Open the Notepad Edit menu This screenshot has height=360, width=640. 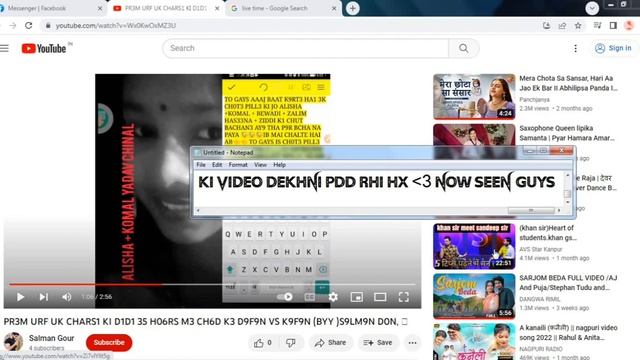point(217,165)
